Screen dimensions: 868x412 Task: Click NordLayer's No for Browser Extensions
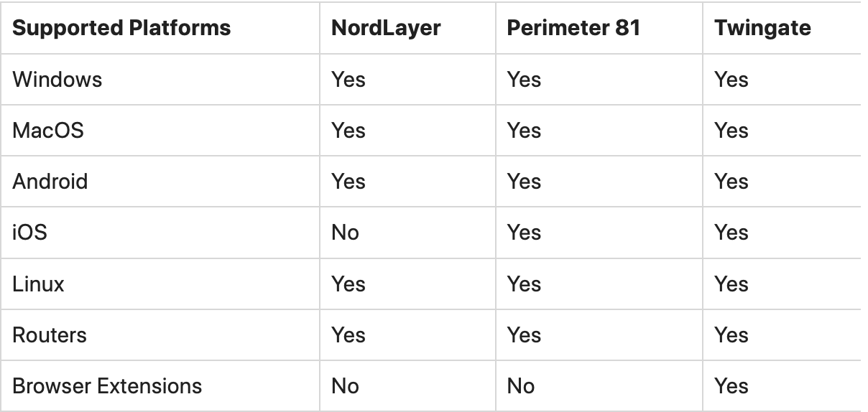[x=345, y=386]
